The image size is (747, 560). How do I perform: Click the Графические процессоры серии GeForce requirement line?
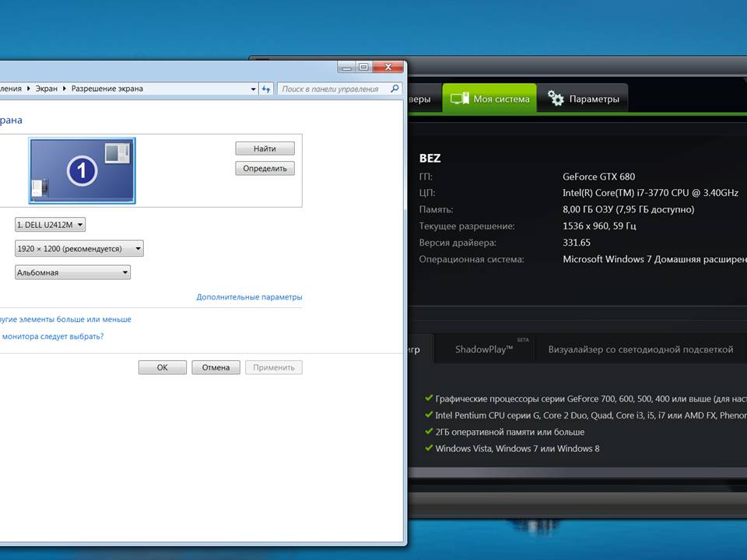pos(591,398)
